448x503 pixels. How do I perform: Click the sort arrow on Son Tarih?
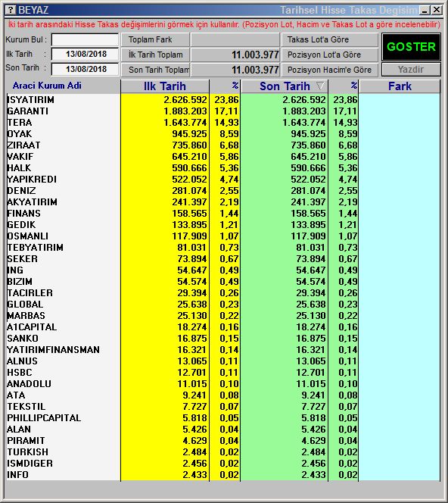320,86
